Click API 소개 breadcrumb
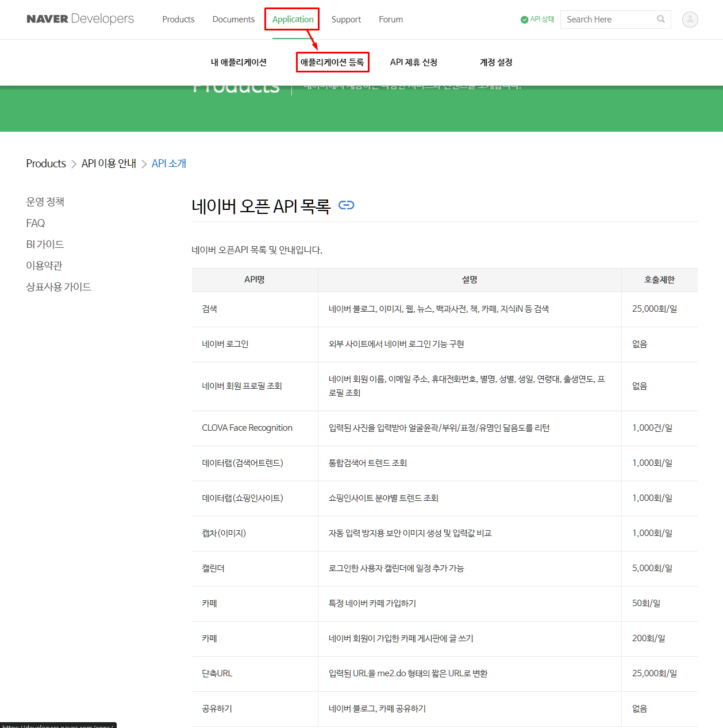This screenshot has width=723, height=728. tap(169, 163)
